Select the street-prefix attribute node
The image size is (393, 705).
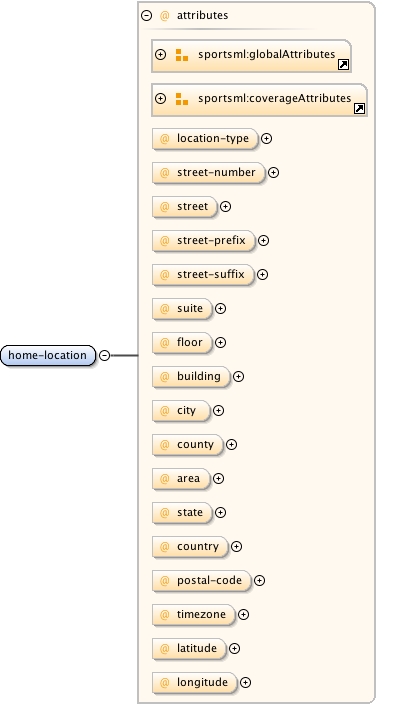[204, 241]
